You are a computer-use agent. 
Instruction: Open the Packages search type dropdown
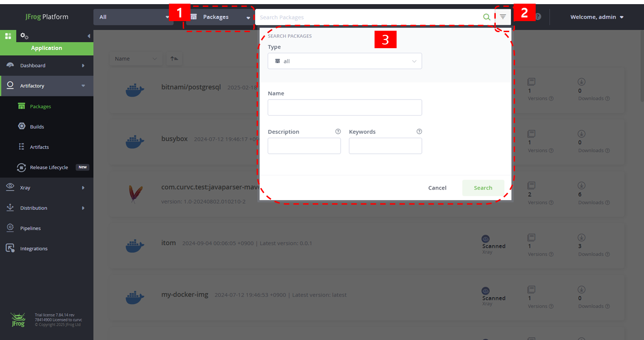click(x=220, y=17)
